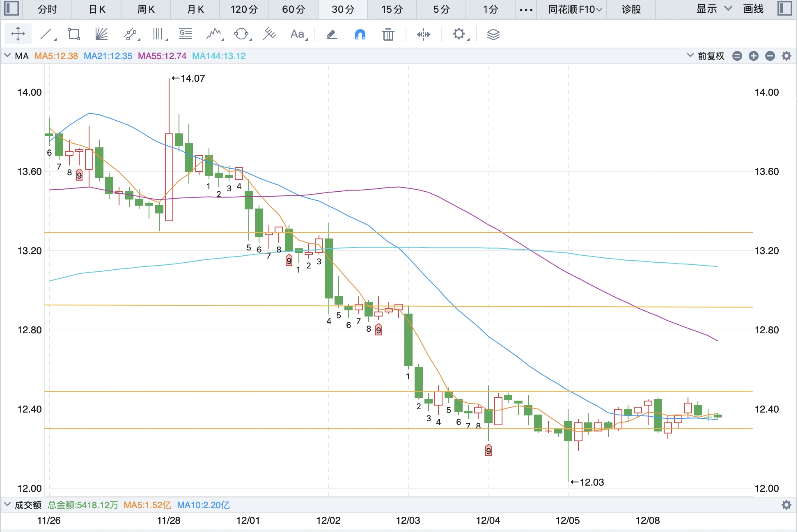Choose the fan lines tool
798x532 pixels.
(101, 34)
